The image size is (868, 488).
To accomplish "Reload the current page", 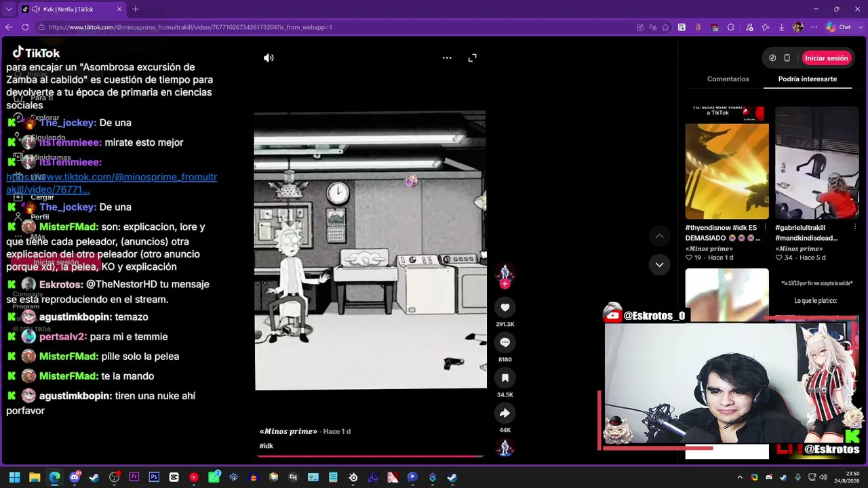I will pyautogui.click(x=25, y=27).
